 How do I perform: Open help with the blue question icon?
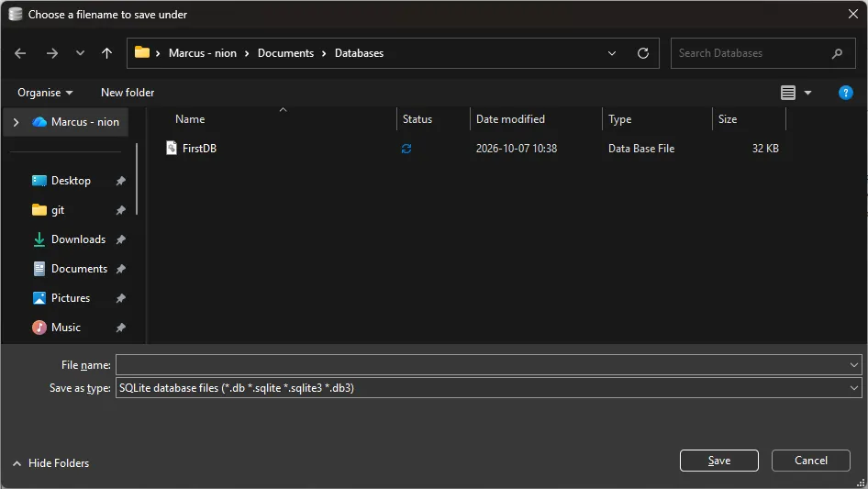click(x=845, y=93)
